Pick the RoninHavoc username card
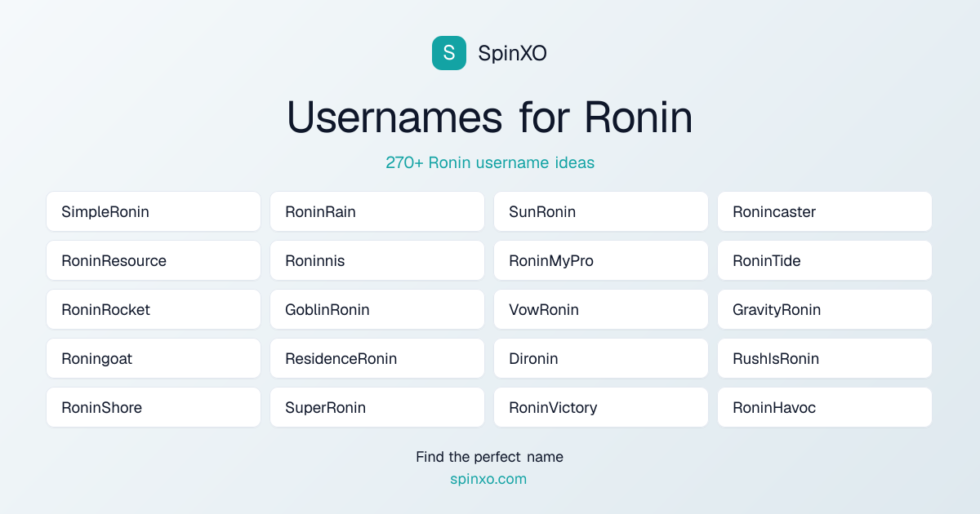The width and height of the screenshot is (980, 514). coord(825,407)
